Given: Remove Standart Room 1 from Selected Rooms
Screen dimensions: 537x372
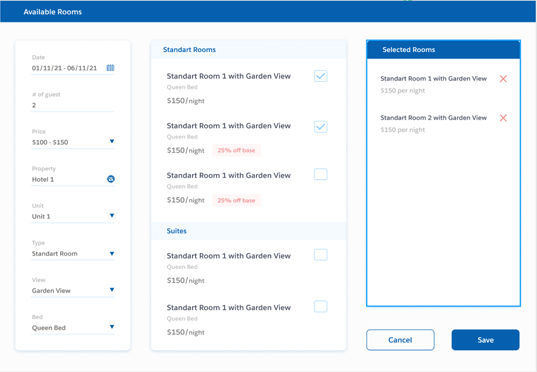Looking at the screenshot, I should point(503,79).
